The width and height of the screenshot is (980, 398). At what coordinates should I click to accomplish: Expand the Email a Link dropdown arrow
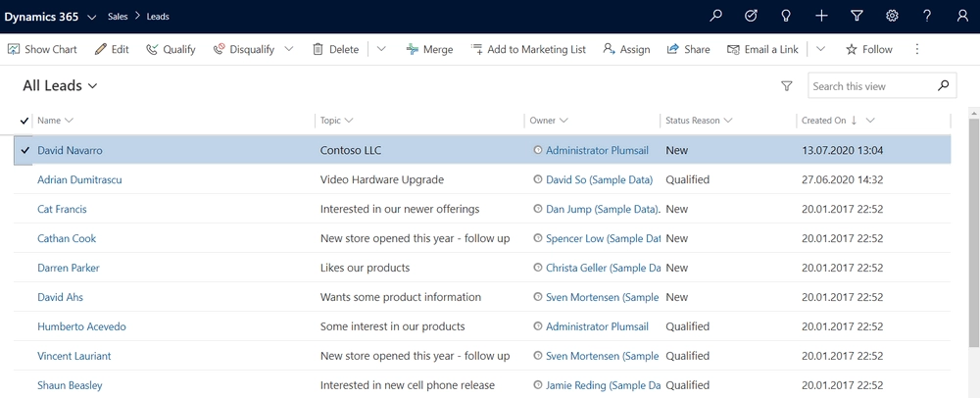(821, 49)
